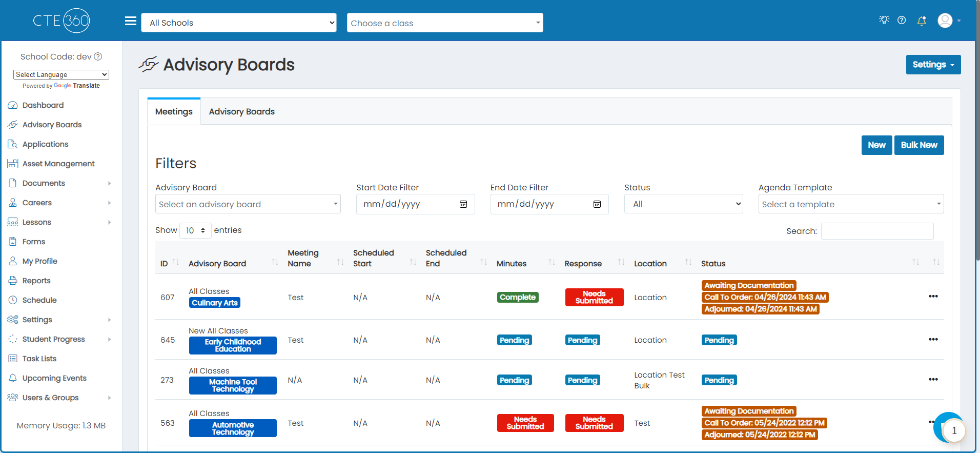Image resolution: width=980 pixels, height=453 pixels.
Task: Open the user avatar menu
Action: pos(949,21)
